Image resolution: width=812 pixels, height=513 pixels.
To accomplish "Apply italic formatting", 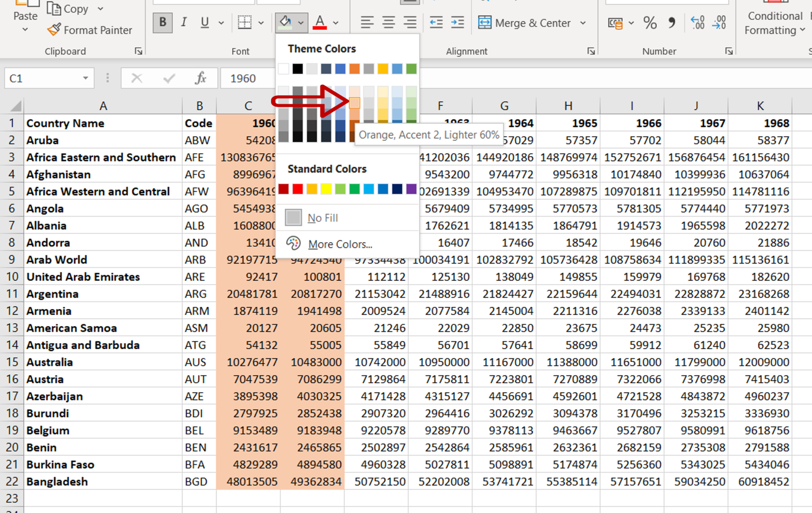I will [x=184, y=23].
